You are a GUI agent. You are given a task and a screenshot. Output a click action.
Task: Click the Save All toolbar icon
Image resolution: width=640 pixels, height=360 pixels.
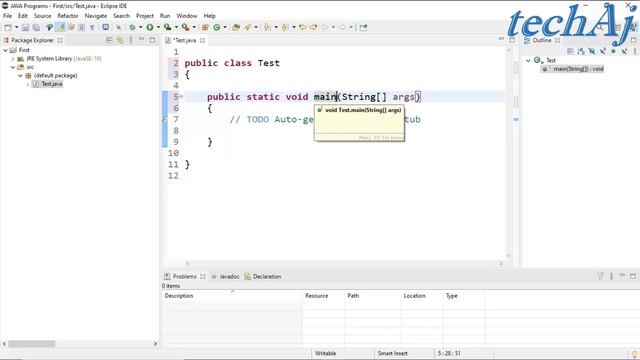coord(36,27)
